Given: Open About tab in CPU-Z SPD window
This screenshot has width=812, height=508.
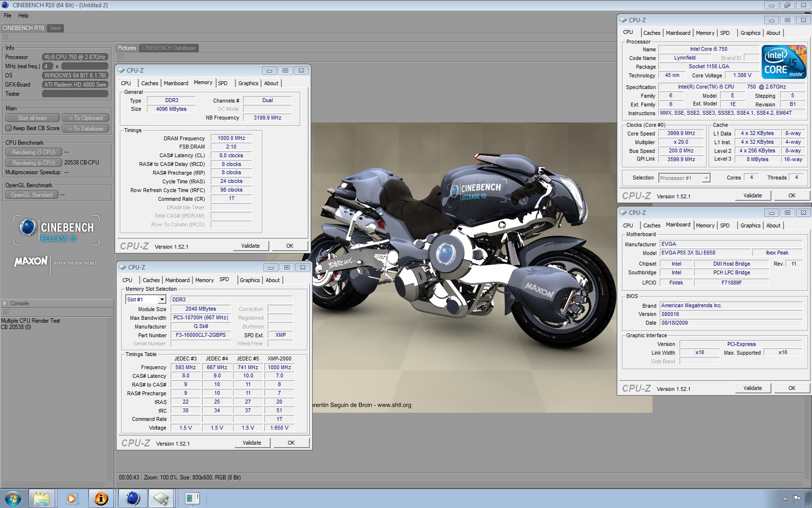Looking at the screenshot, I should 273,280.
